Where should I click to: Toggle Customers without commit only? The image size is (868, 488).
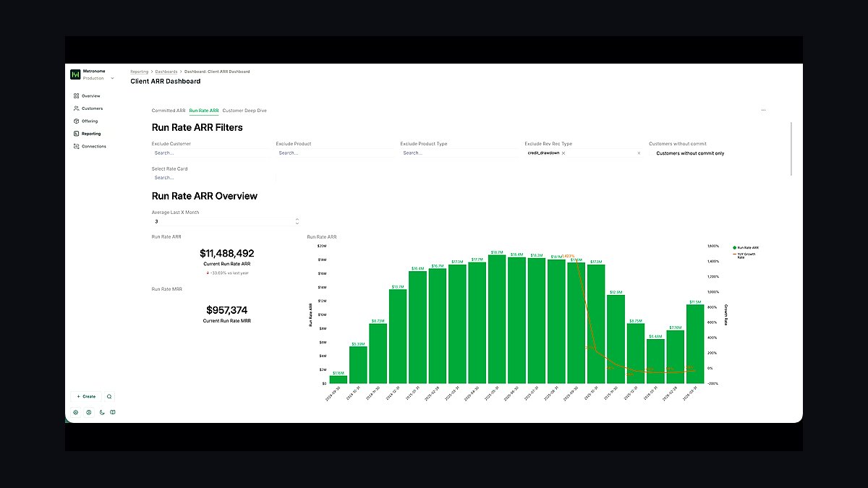click(x=689, y=153)
